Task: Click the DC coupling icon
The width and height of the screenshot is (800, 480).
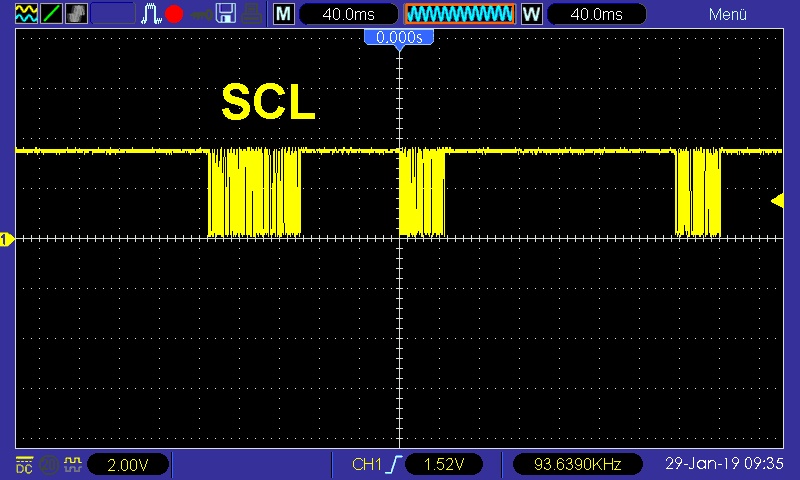Action: point(24,464)
